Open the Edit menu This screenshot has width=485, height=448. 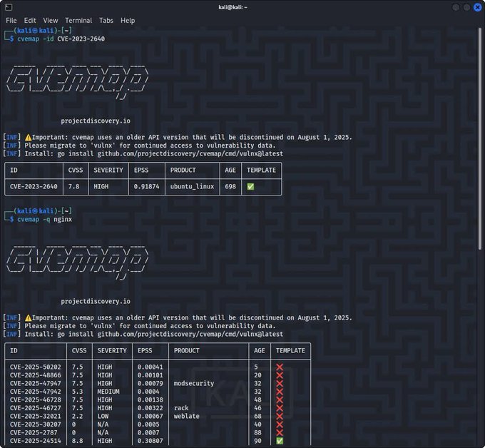click(x=30, y=21)
